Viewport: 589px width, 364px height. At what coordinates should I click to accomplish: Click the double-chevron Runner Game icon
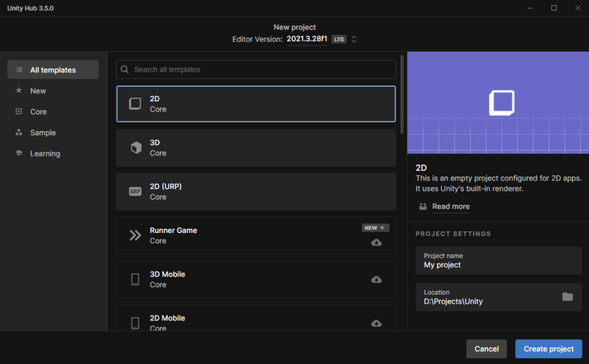[x=135, y=236]
